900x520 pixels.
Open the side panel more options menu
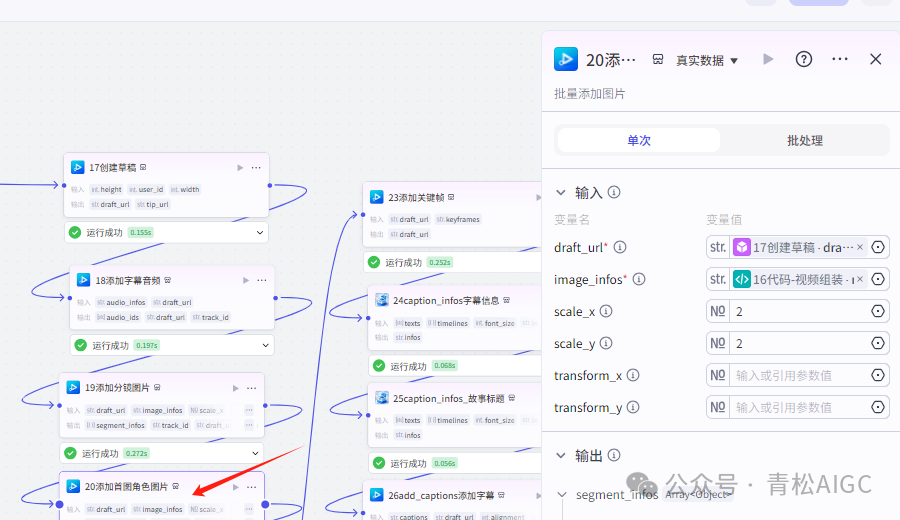point(840,59)
